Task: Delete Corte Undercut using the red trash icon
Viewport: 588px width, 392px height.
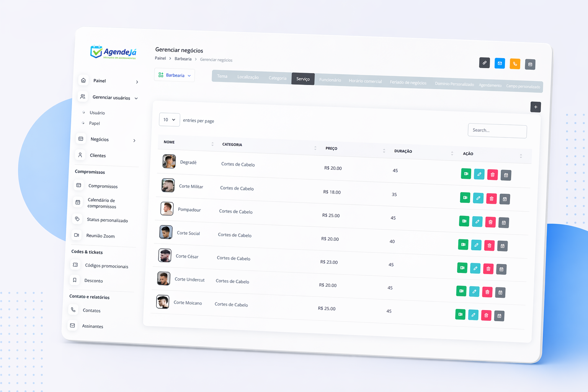Action: click(487, 292)
